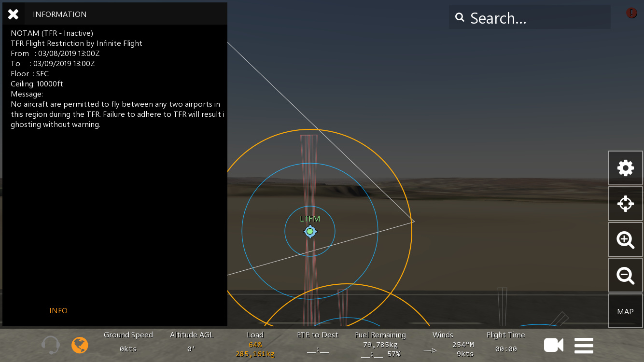Open the camera view button
Image resolution: width=644 pixels, height=362 pixels.
point(554,345)
